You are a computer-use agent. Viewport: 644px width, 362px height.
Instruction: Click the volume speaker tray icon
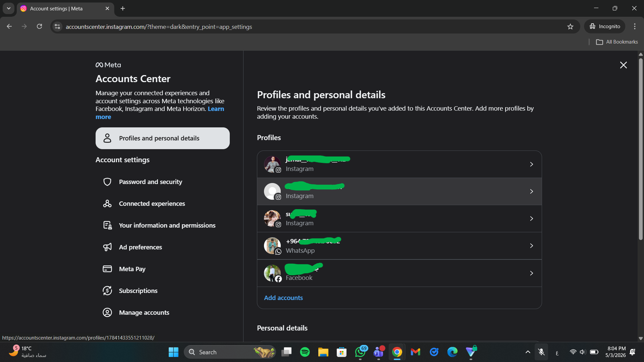pos(583,352)
